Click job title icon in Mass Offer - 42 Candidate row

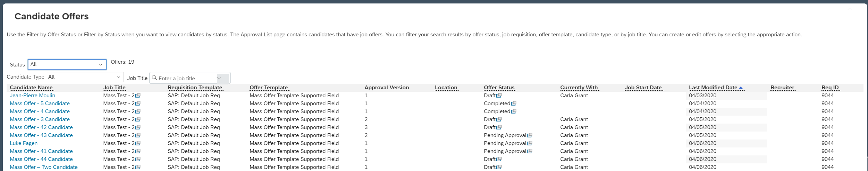coord(138,127)
